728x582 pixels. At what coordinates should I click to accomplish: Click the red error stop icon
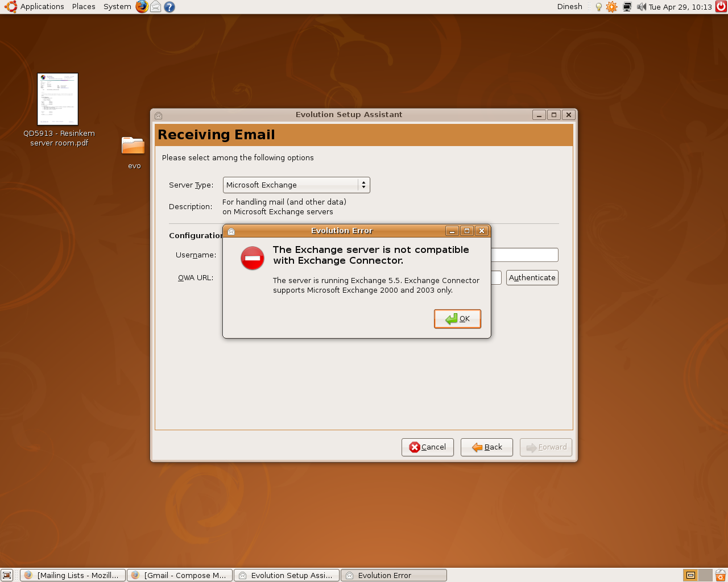pyautogui.click(x=253, y=258)
